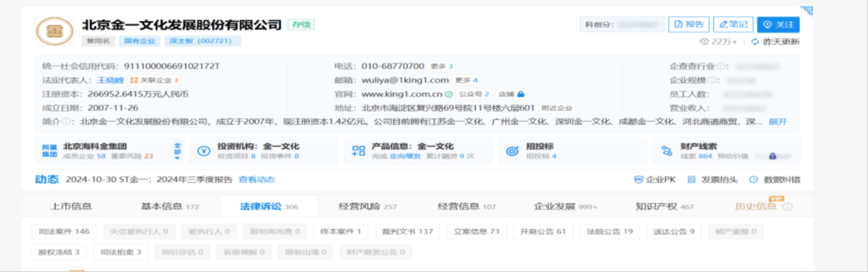Expand 全部 dropdown on group card

[x=177, y=150]
